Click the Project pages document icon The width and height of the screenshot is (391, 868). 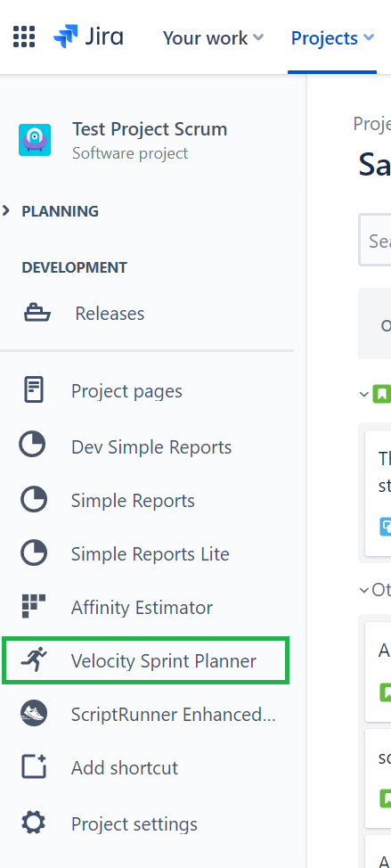(x=34, y=389)
